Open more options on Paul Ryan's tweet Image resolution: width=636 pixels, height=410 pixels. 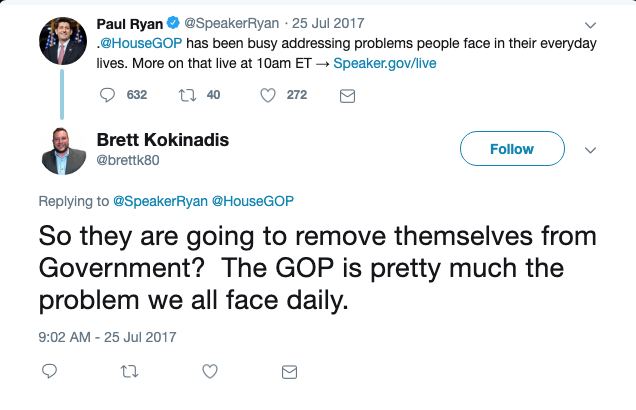coord(589,24)
